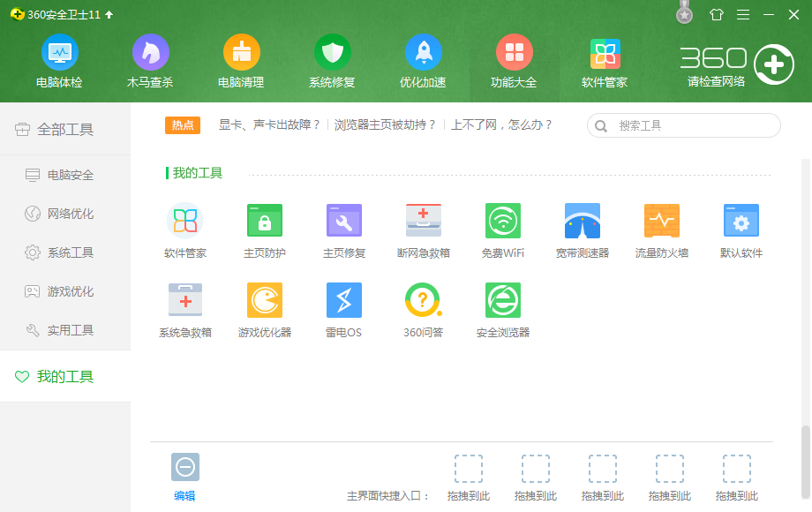Click the 360 请检查网络 plus logo
The image size is (812, 512).
pos(774,64)
